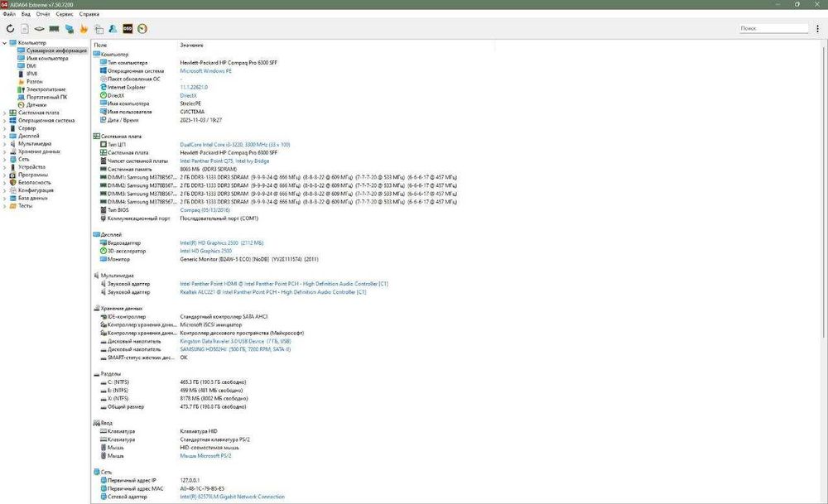Expand the Мультимедиа tree node

pos(5,144)
